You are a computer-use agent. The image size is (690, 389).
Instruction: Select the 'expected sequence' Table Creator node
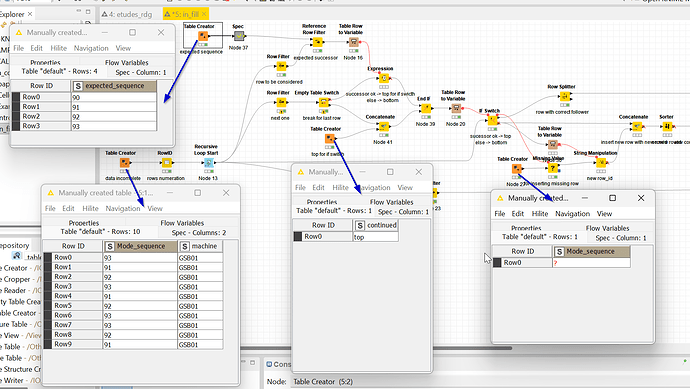click(x=202, y=36)
